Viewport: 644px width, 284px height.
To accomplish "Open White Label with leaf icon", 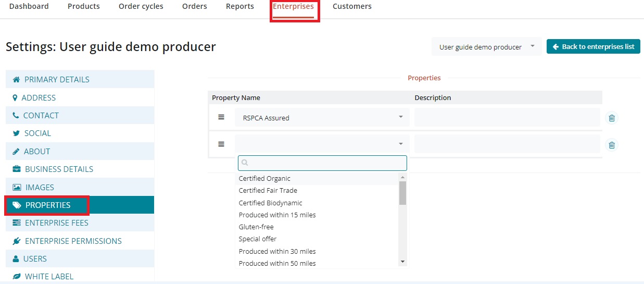I will [x=49, y=277].
